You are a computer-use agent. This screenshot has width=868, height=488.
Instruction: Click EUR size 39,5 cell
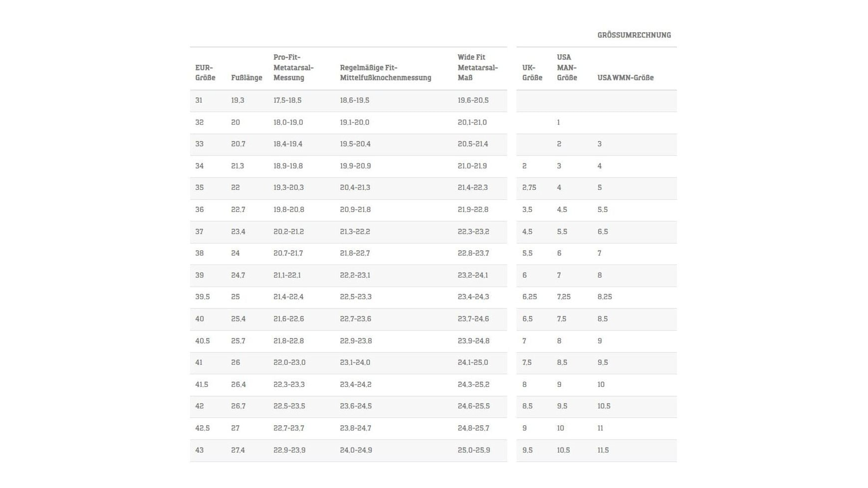[203, 297]
